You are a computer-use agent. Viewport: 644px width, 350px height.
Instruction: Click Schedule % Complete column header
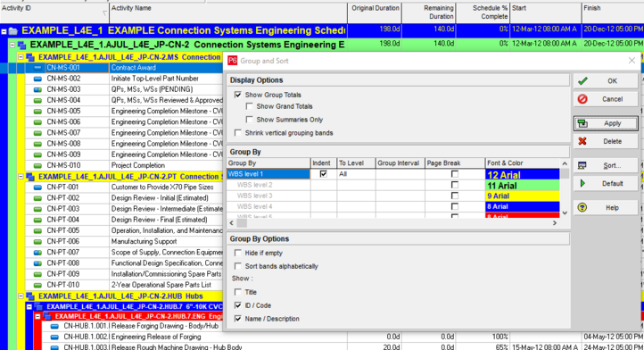click(x=483, y=12)
